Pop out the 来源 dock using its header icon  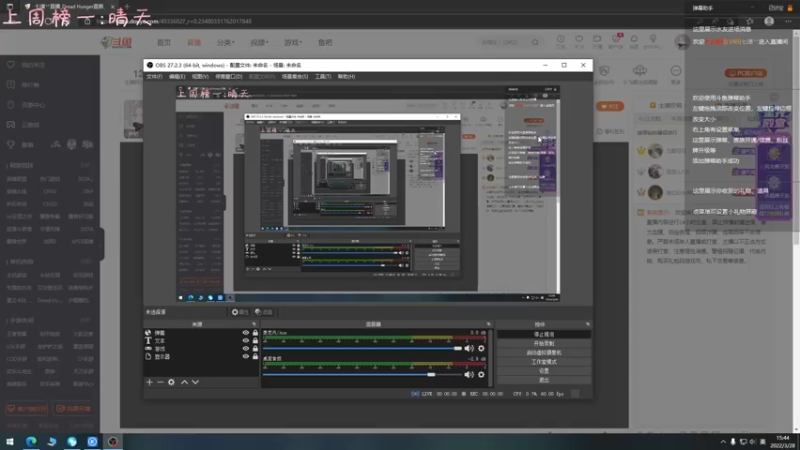pos(254,324)
